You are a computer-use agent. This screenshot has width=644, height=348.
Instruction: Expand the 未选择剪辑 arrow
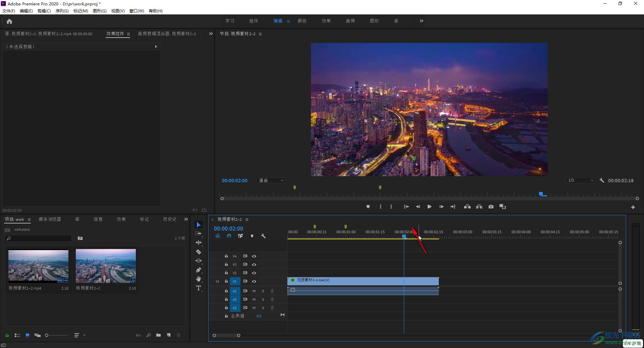coord(156,47)
